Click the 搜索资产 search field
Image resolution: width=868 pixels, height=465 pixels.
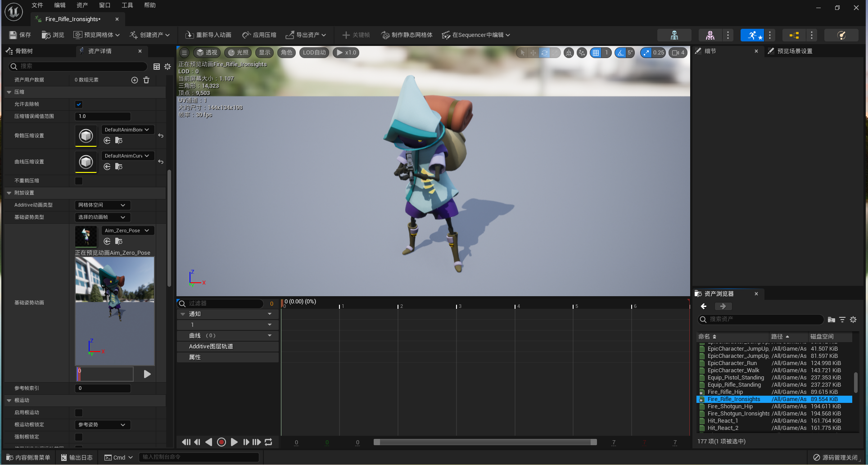pos(760,320)
